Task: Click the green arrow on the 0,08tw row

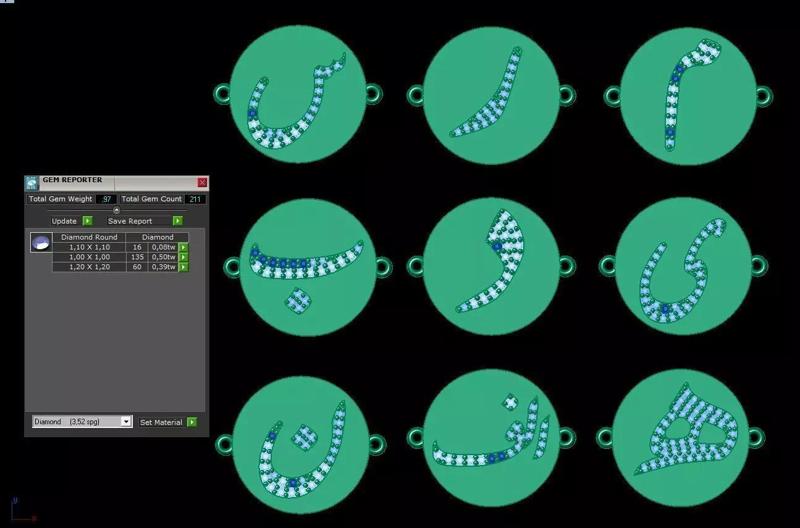Action: [183, 247]
